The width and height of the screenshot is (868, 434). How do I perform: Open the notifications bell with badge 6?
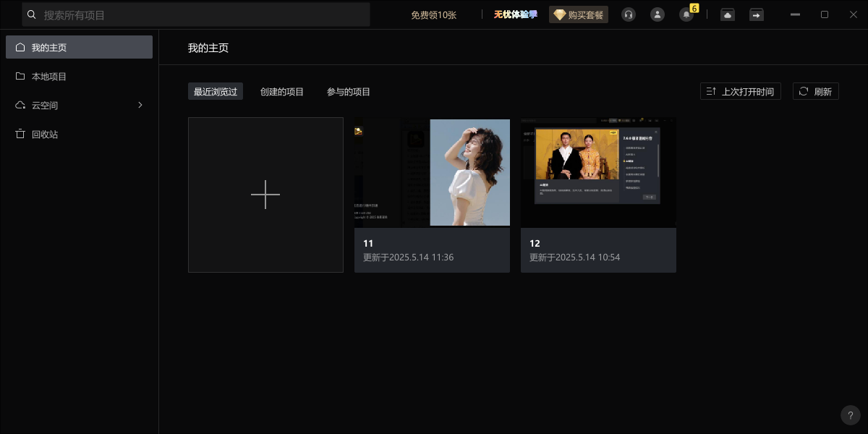pyautogui.click(x=686, y=14)
